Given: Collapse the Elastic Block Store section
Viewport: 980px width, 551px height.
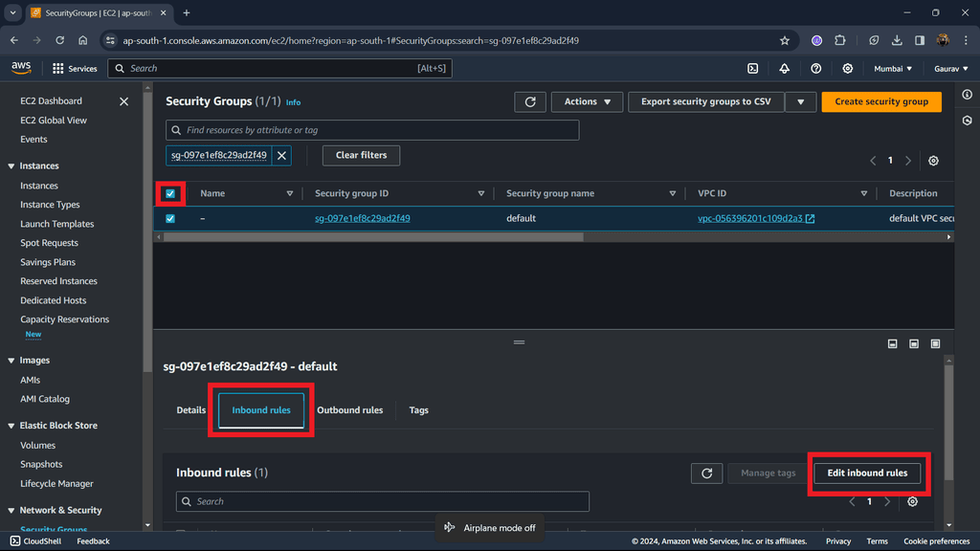Looking at the screenshot, I should pos(11,426).
